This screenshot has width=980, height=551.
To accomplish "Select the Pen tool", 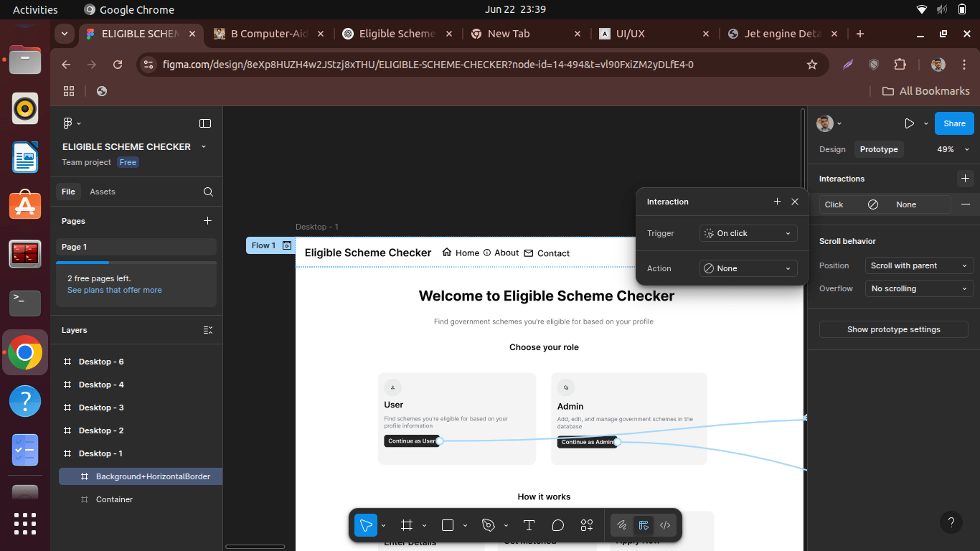I will 489,525.
